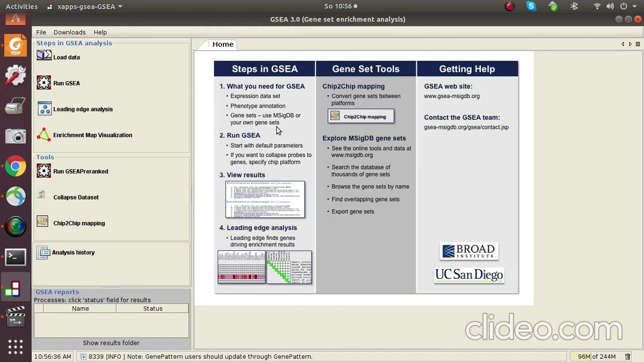Open www.gsea-msigdb.org link
Image resolution: width=644 pixels, height=362 pixels.
pos(452,96)
